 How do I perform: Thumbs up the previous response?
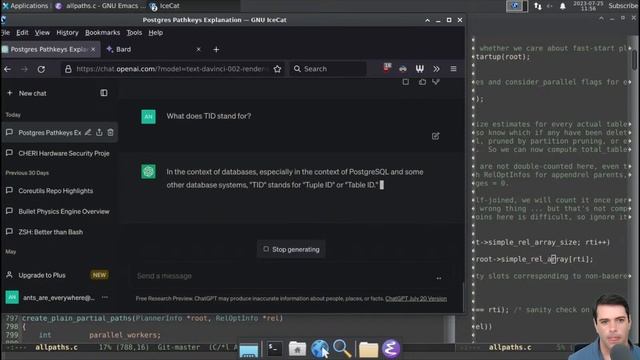(422, 82)
